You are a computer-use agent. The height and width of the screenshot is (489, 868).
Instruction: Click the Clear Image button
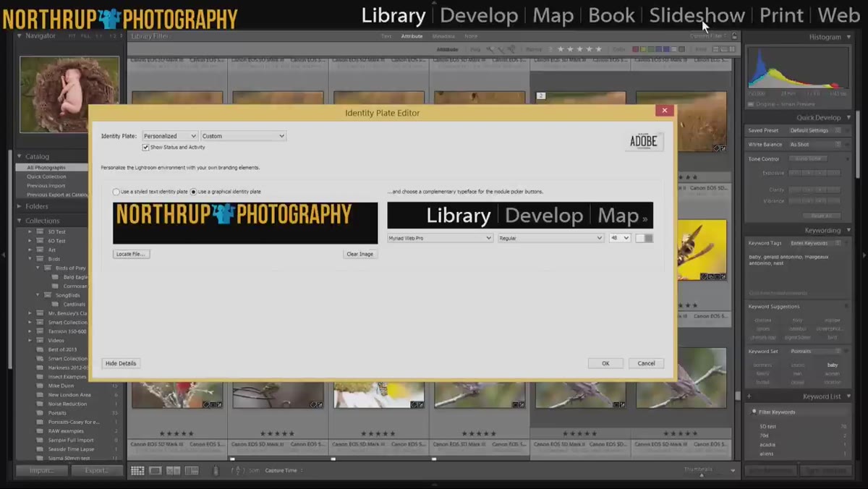coord(360,254)
